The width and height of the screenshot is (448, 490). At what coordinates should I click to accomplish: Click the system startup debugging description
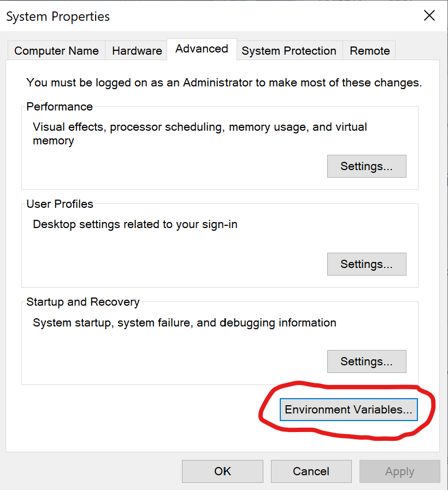(x=184, y=323)
